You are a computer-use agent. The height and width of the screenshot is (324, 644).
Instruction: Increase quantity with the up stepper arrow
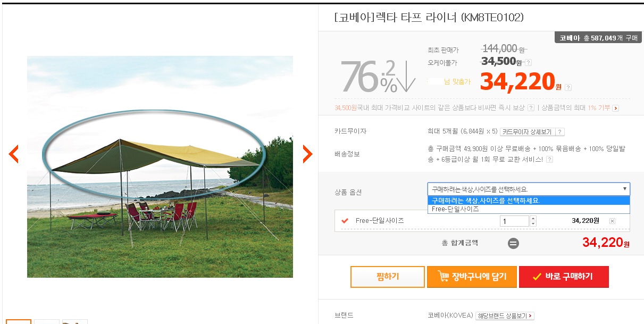533,218
